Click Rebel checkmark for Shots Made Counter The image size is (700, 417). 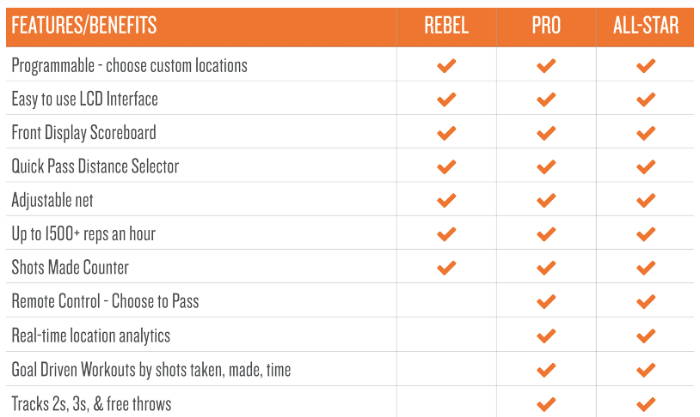coord(446,267)
